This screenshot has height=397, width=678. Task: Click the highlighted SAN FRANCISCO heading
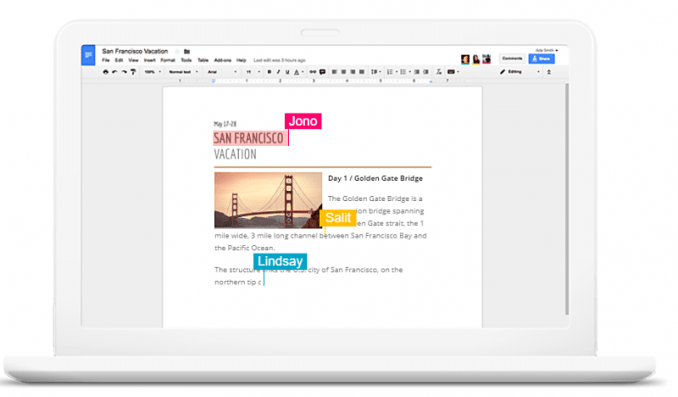click(249, 138)
